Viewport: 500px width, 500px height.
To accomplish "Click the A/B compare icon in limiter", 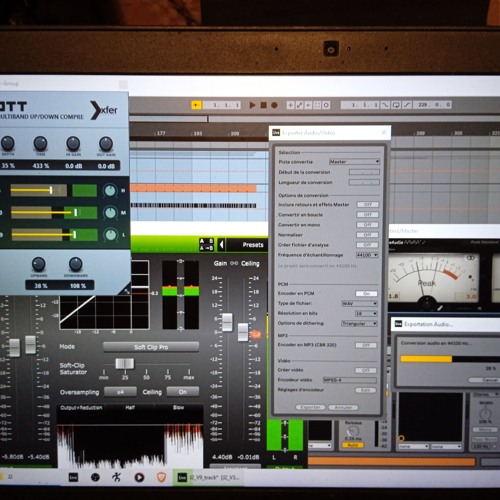I will click(206, 245).
